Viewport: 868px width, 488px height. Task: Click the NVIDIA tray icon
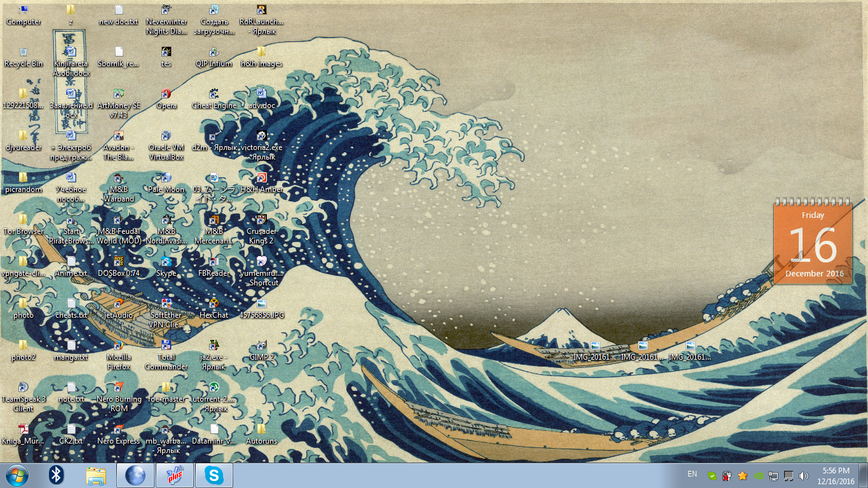pos(758,475)
